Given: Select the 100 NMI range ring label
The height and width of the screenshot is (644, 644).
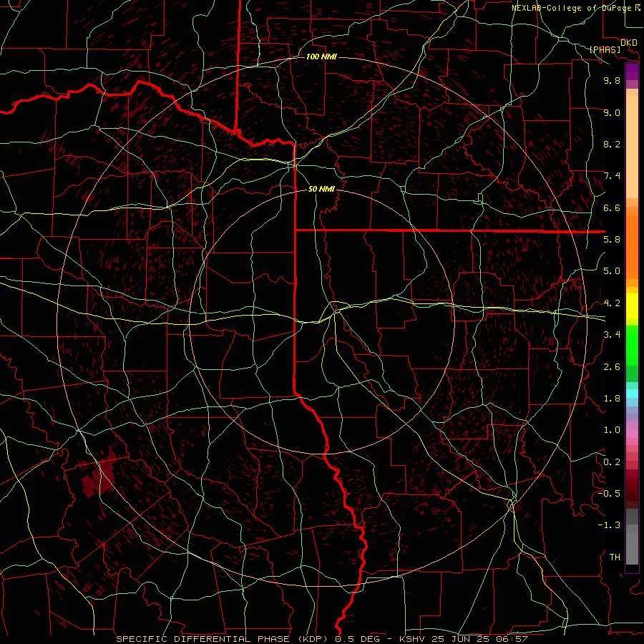Looking at the screenshot, I should point(321,57).
